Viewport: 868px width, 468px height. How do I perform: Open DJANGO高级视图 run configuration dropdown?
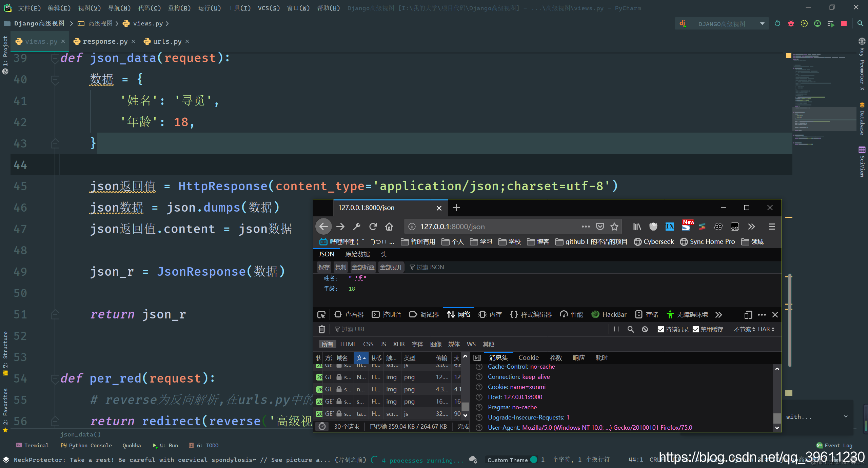click(x=722, y=24)
